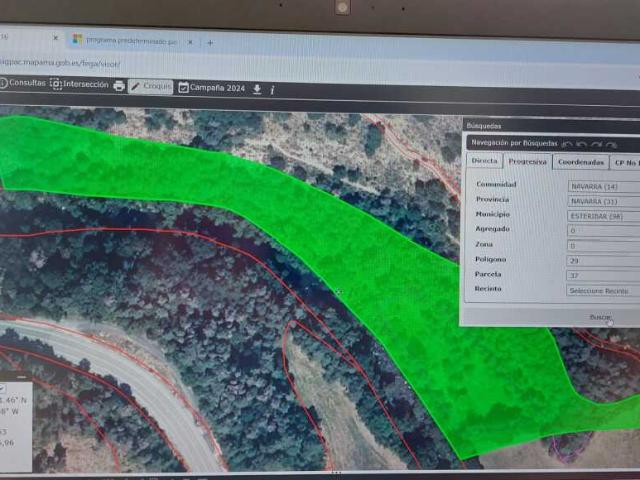The image size is (640, 480).
Task: Open the Consultas tool in the toolbar
Action: [23, 83]
